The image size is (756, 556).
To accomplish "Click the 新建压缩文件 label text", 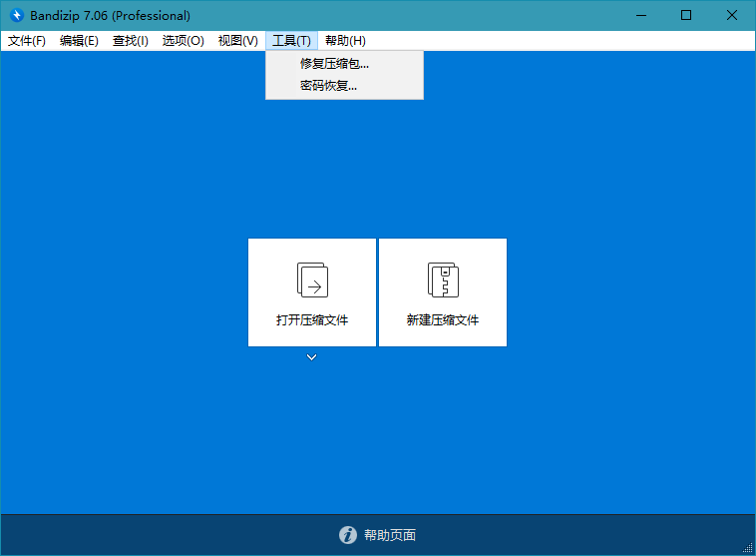I will (443, 320).
